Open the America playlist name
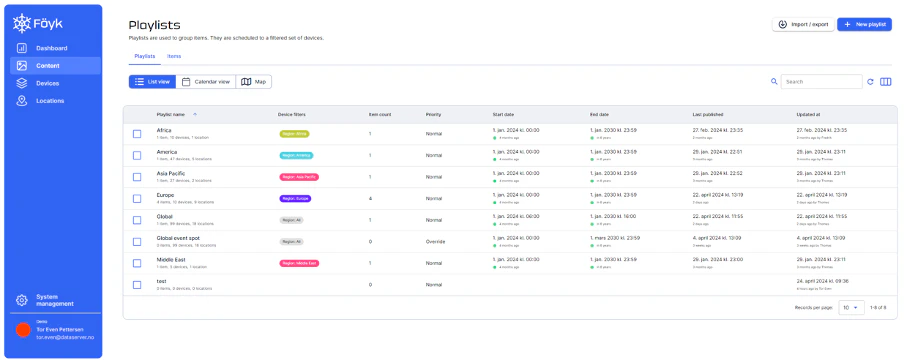 click(167, 152)
